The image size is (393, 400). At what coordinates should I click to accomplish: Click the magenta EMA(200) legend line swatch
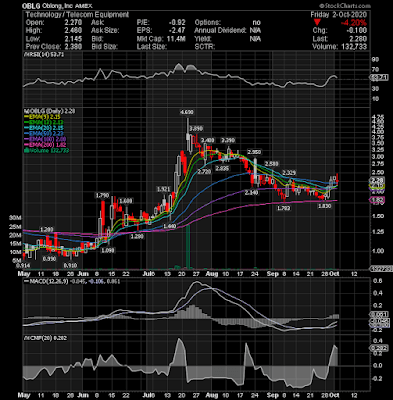coord(27,145)
